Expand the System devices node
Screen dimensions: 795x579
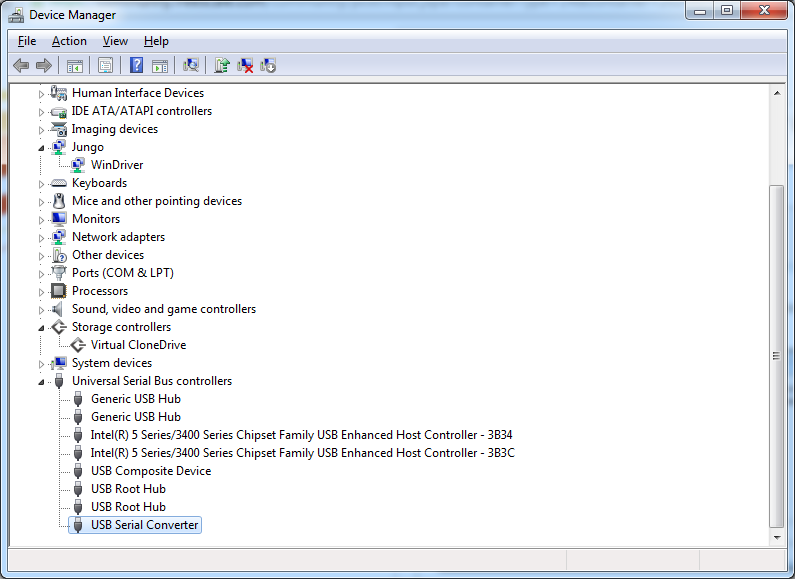[x=41, y=364]
